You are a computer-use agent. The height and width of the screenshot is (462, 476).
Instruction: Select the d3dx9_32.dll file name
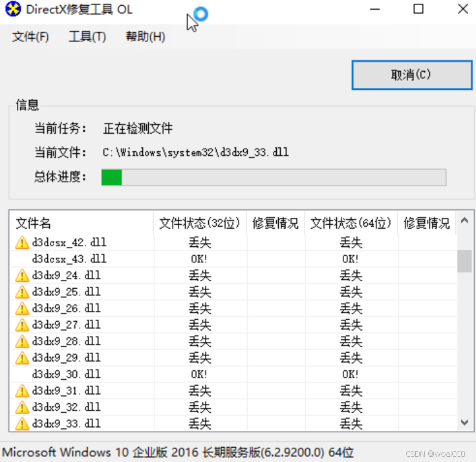[66, 407]
